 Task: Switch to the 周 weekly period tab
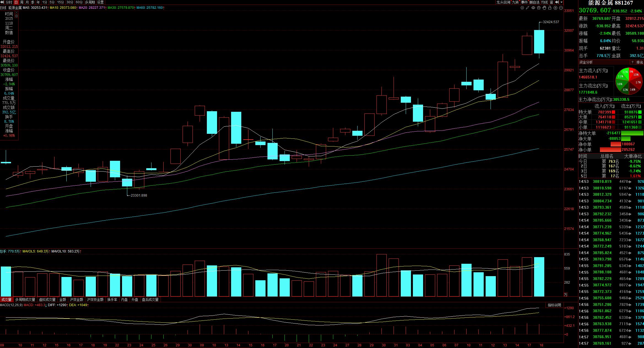pos(22,2)
